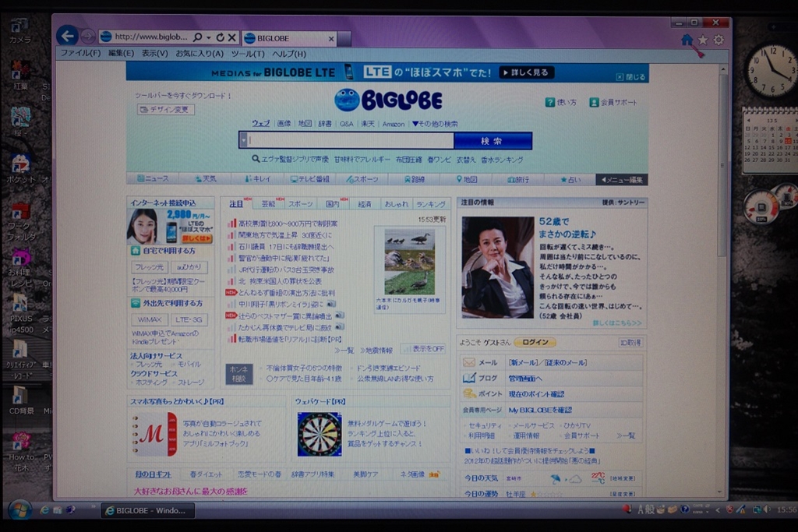Open the Windows Start button
Screen dimensions: 798x532
pyautogui.click(x=19, y=509)
